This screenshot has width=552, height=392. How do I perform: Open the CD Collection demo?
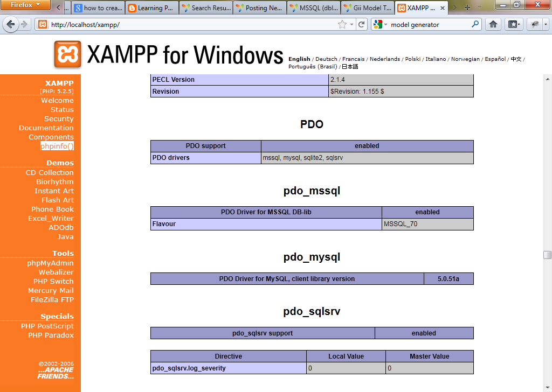[x=50, y=172]
